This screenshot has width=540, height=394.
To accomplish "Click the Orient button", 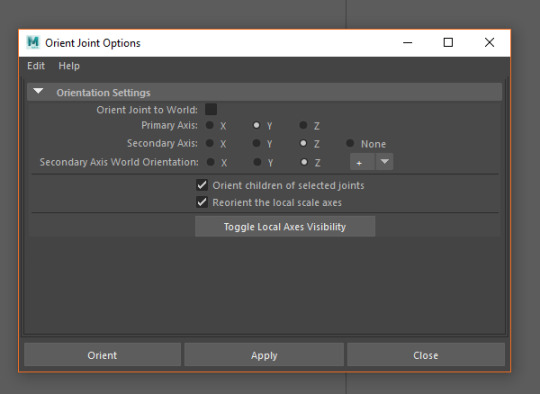I will pos(102,355).
